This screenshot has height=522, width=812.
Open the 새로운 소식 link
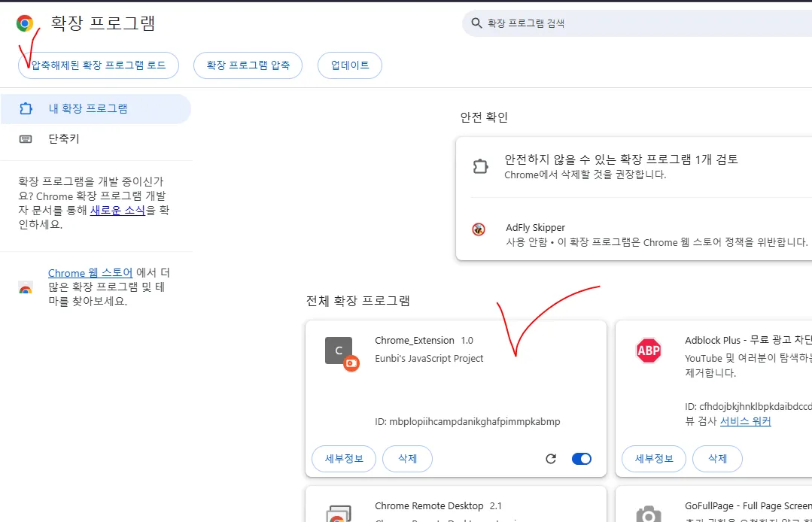pos(117,211)
